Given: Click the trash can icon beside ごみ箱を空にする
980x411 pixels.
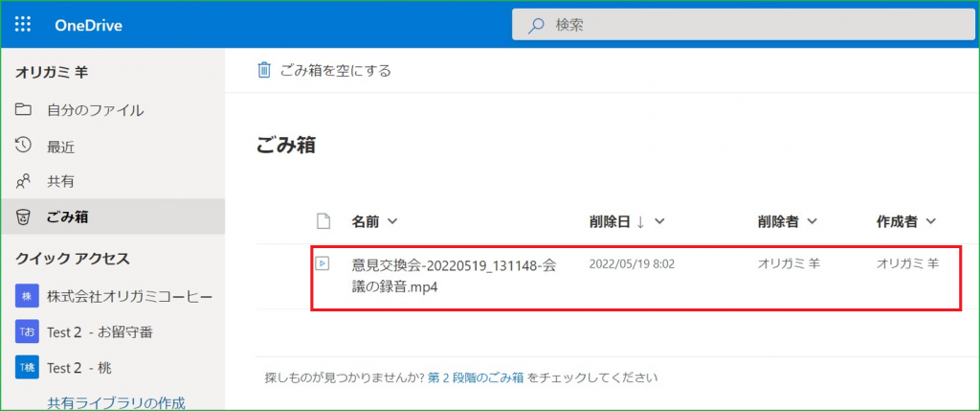Looking at the screenshot, I should click(264, 70).
